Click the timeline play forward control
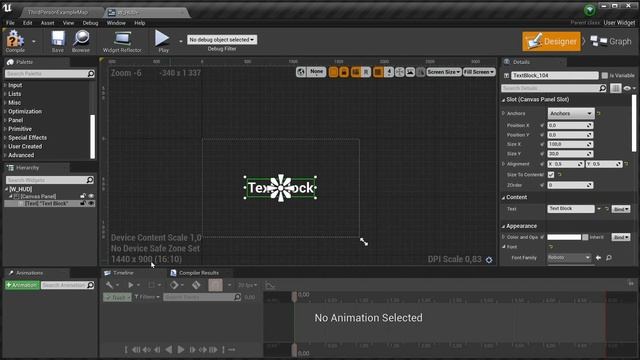Screen dimensions: 640x360 (180, 350)
